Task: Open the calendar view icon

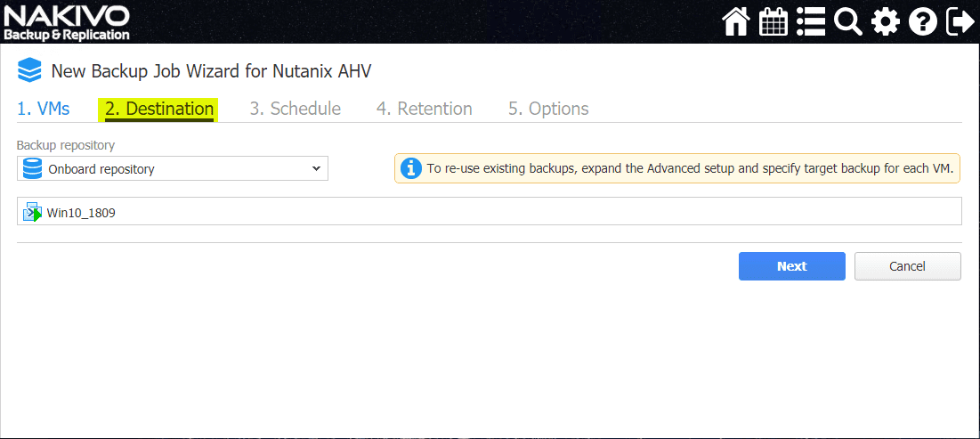Action: [773, 21]
